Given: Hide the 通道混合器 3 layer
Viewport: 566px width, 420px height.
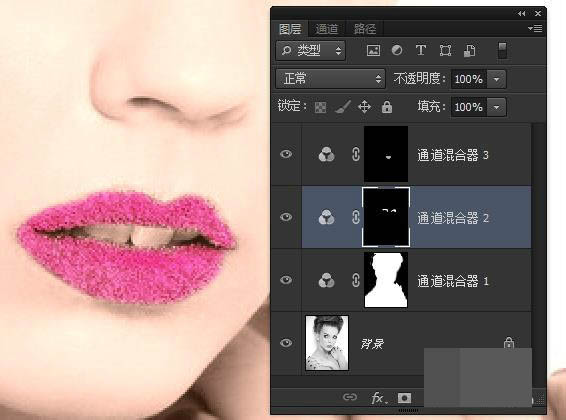Looking at the screenshot, I should coord(286,154).
